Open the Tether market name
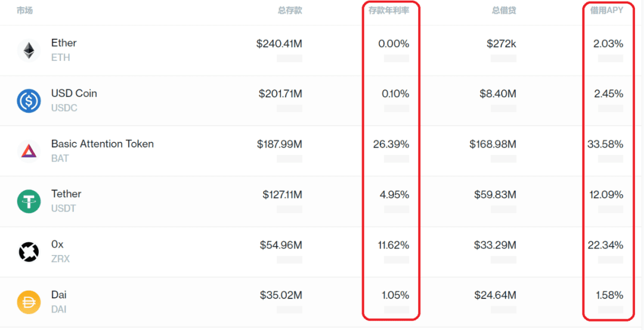Viewport: 644px width, 330px height. click(66, 194)
